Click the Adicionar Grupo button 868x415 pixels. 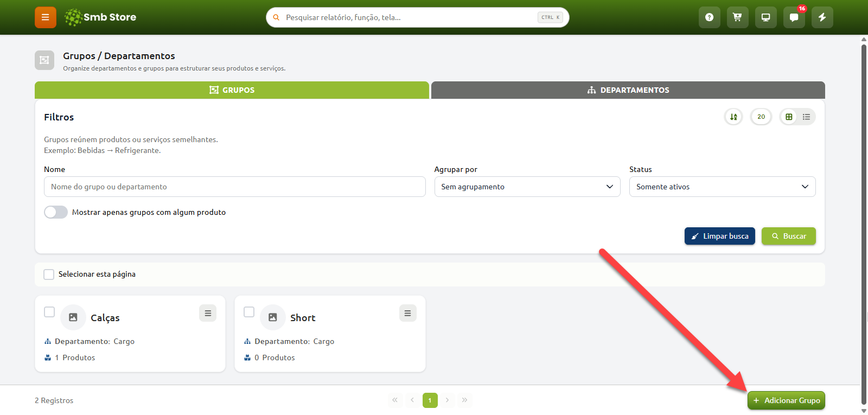[786, 400]
